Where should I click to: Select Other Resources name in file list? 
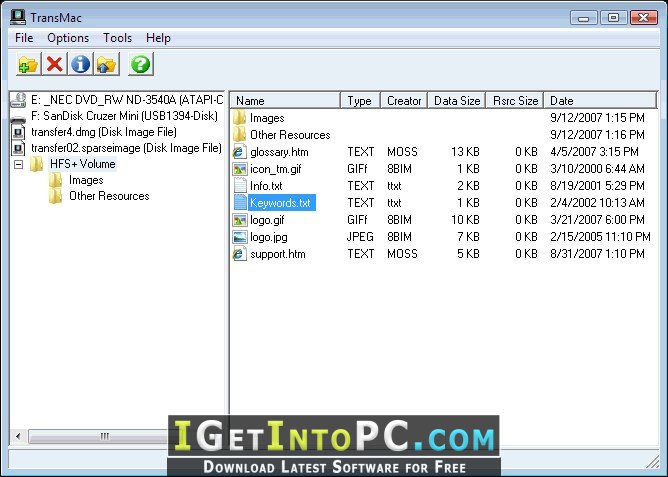click(290, 135)
